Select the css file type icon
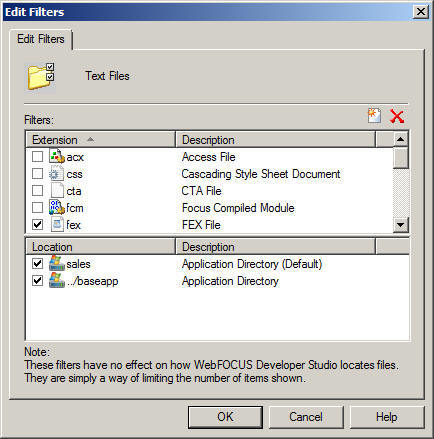Screen dimensions: 434x439 56,174
